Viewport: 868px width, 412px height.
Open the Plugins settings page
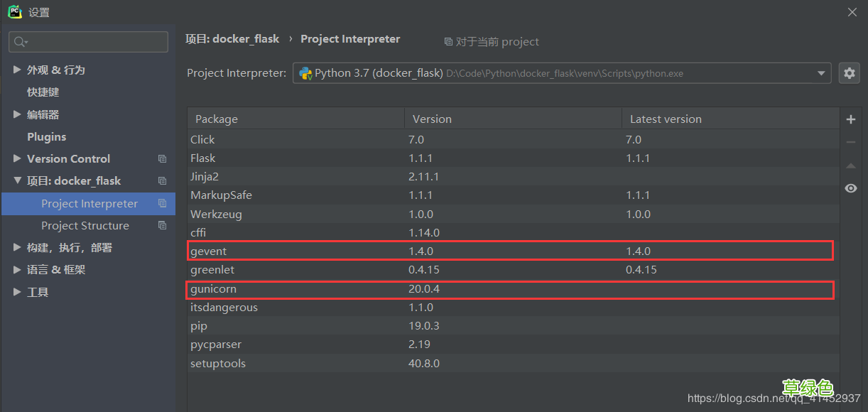point(46,137)
